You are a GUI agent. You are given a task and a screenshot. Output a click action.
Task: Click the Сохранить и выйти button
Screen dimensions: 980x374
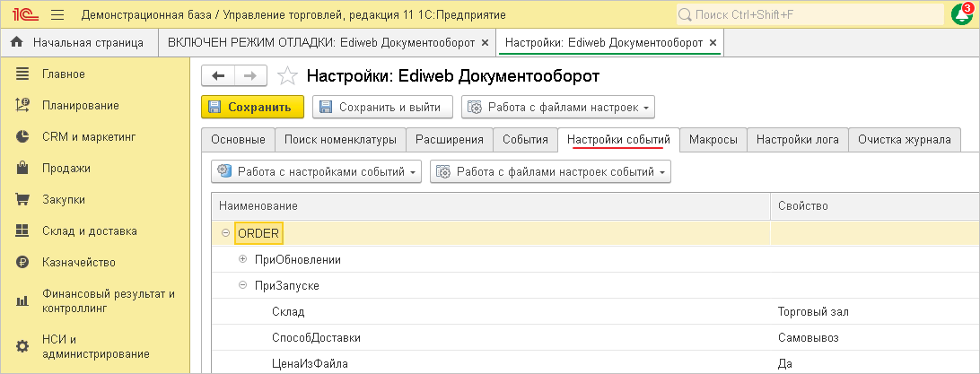pyautogui.click(x=382, y=108)
